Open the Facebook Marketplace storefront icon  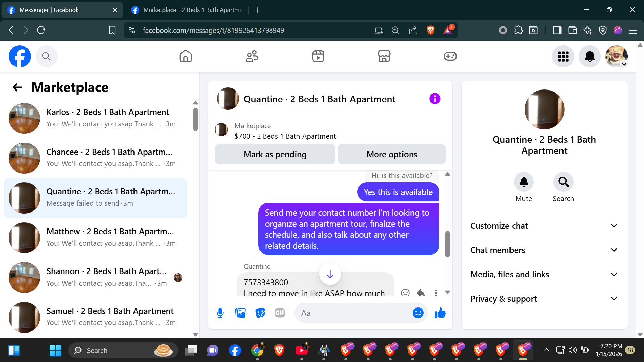coord(384,56)
